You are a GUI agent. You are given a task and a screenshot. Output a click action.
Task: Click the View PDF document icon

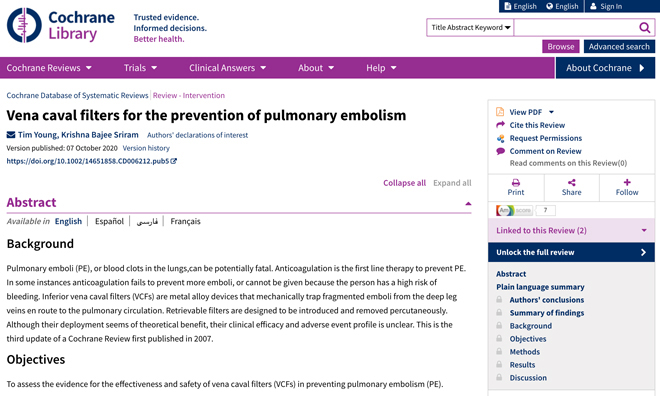click(x=500, y=112)
